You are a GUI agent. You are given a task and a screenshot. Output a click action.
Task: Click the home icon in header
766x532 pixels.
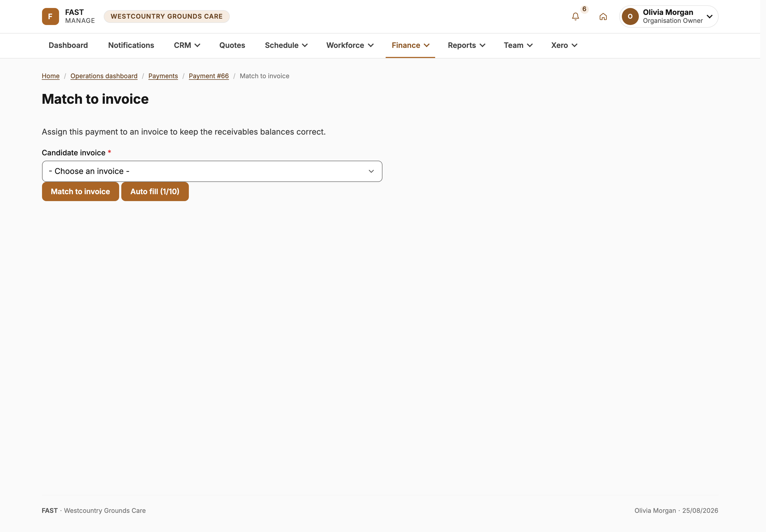point(603,16)
